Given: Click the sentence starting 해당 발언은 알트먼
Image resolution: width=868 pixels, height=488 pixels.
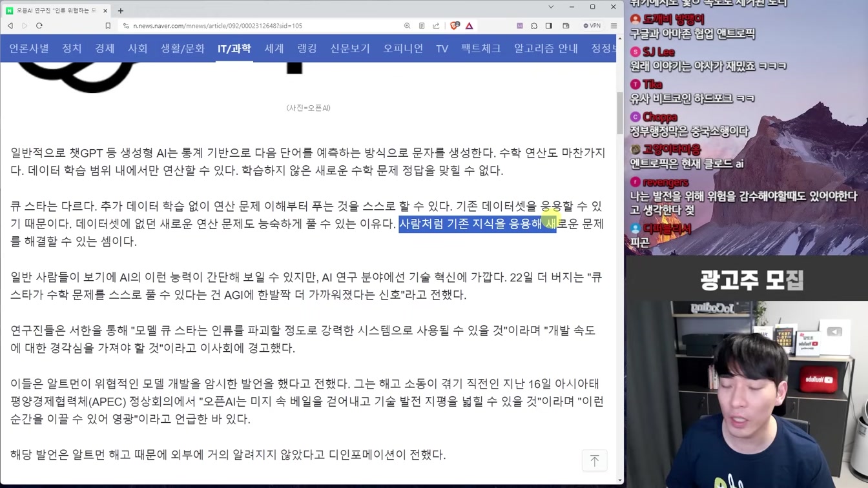Looking at the screenshot, I should point(228,454).
